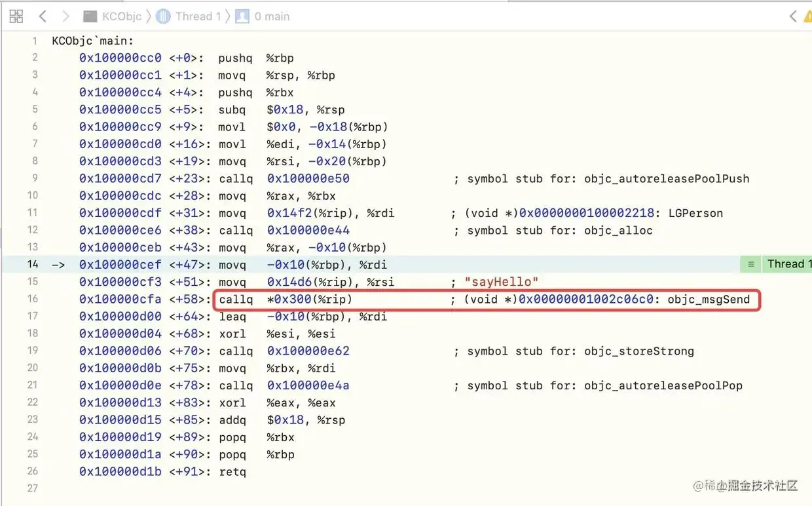
Task: Click call target 0x100000e44 on line 12
Action: pos(308,230)
